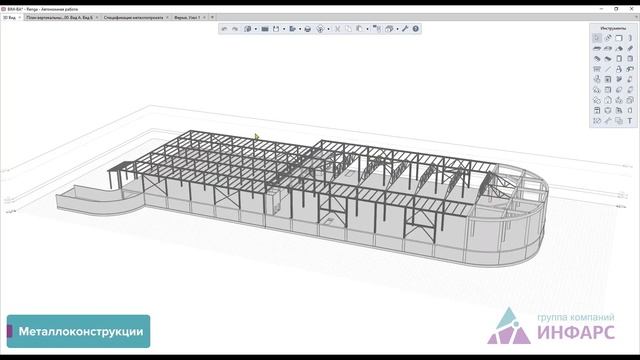The height and width of the screenshot is (360, 640).
Task: Click the open folder icon in toolbar
Action: pos(265,29)
